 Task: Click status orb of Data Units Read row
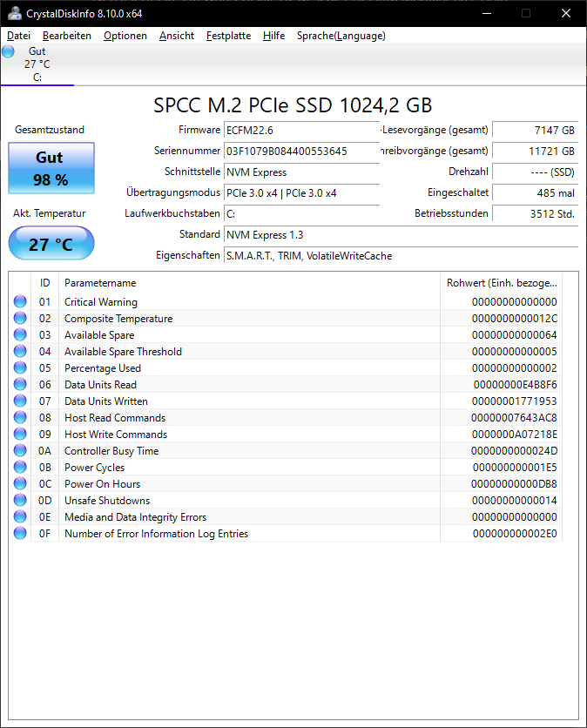pos(20,384)
